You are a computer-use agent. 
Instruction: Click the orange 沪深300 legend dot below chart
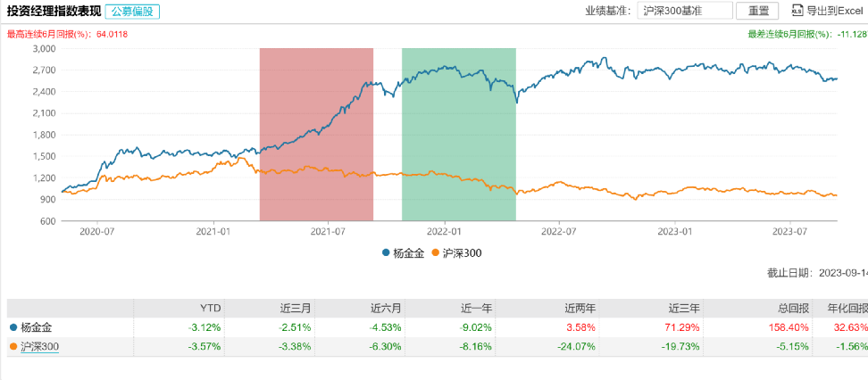(x=435, y=253)
